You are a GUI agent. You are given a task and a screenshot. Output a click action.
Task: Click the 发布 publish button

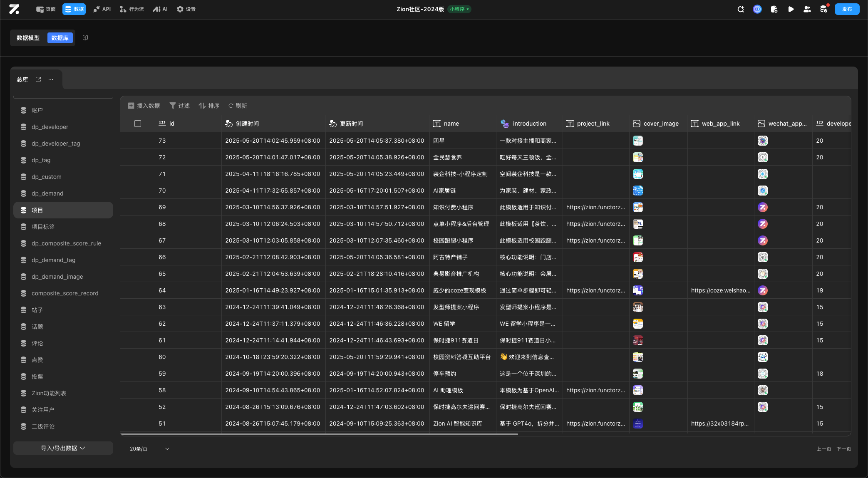click(x=847, y=9)
